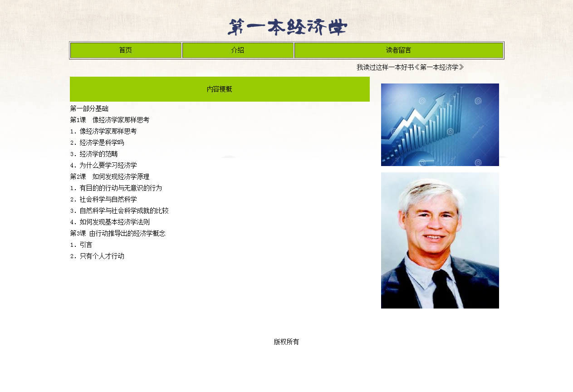Open the 介绍 navigation tab
This screenshot has height=392, width=573.
click(238, 50)
